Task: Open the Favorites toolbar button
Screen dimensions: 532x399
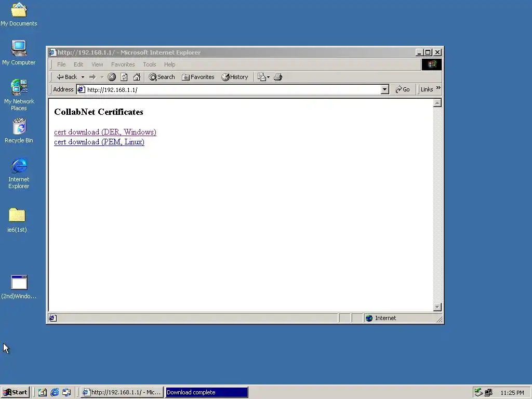Action: click(x=198, y=77)
